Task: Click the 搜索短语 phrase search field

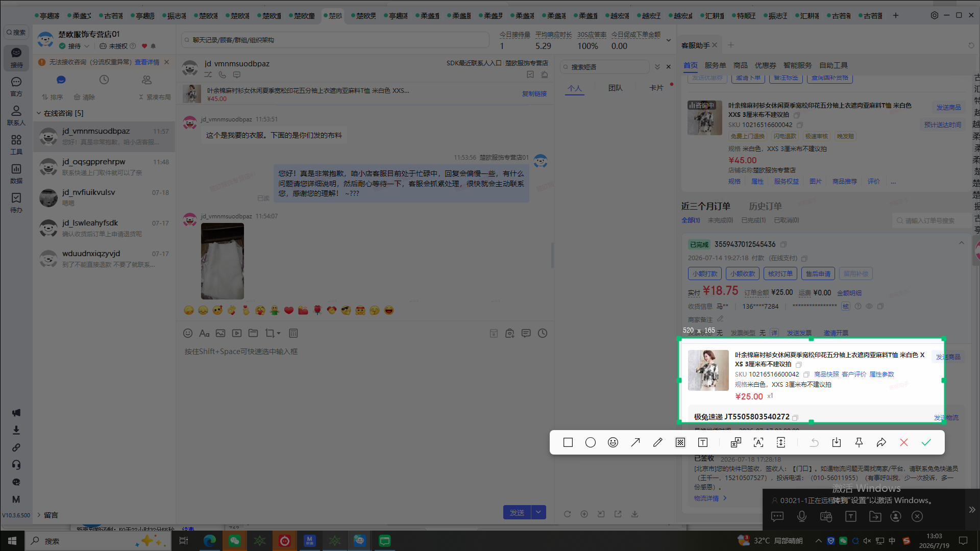Action: 605,67
